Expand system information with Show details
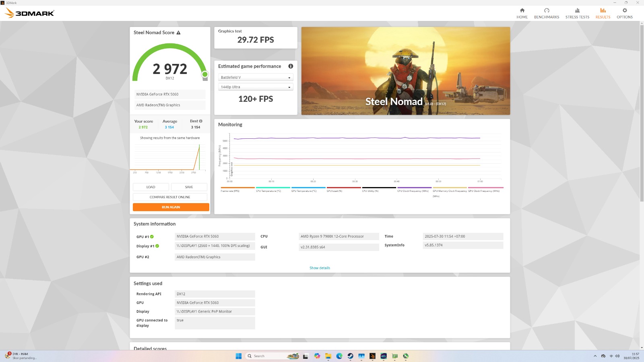The height and width of the screenshot is (362, 644). (320, 268)
